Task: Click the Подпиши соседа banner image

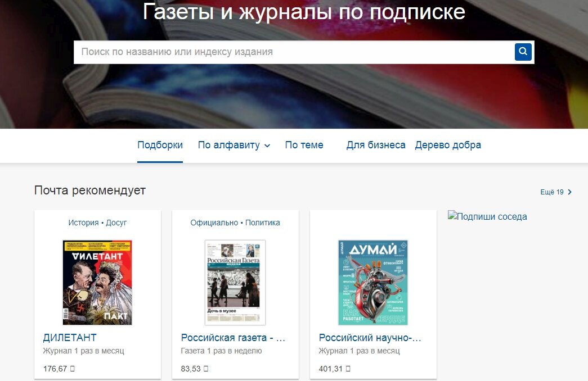Action: click(x=487, y=216)
